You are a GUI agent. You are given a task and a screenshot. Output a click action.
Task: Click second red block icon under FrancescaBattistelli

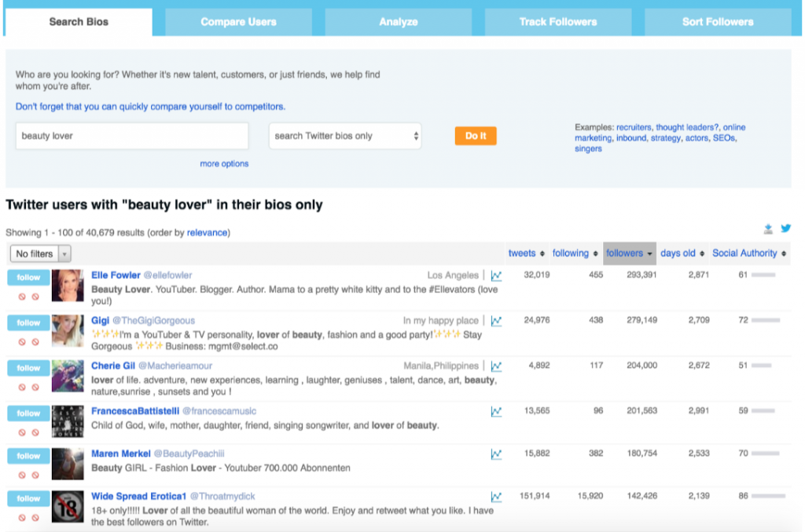35,432
